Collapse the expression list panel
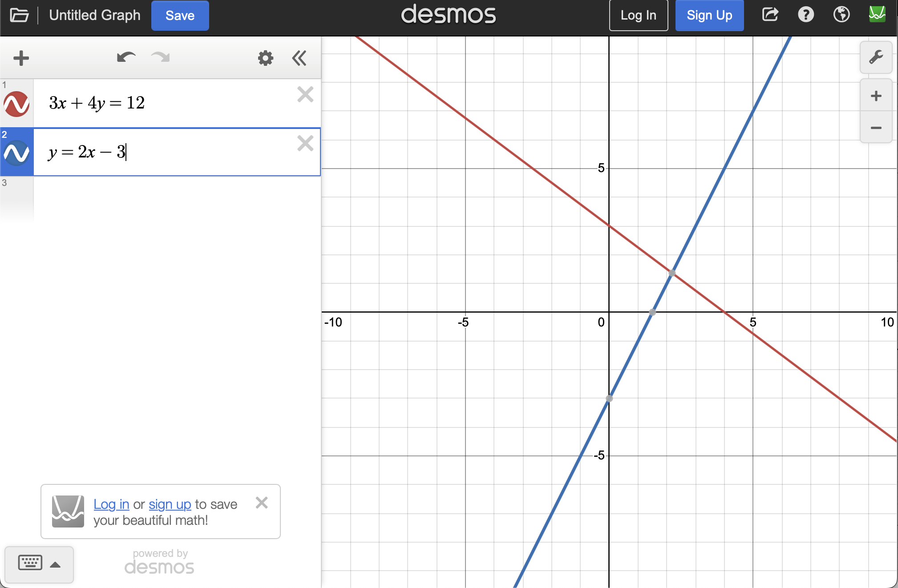The width and height of the screenshot is (898, 588). [x=299, y=58]
